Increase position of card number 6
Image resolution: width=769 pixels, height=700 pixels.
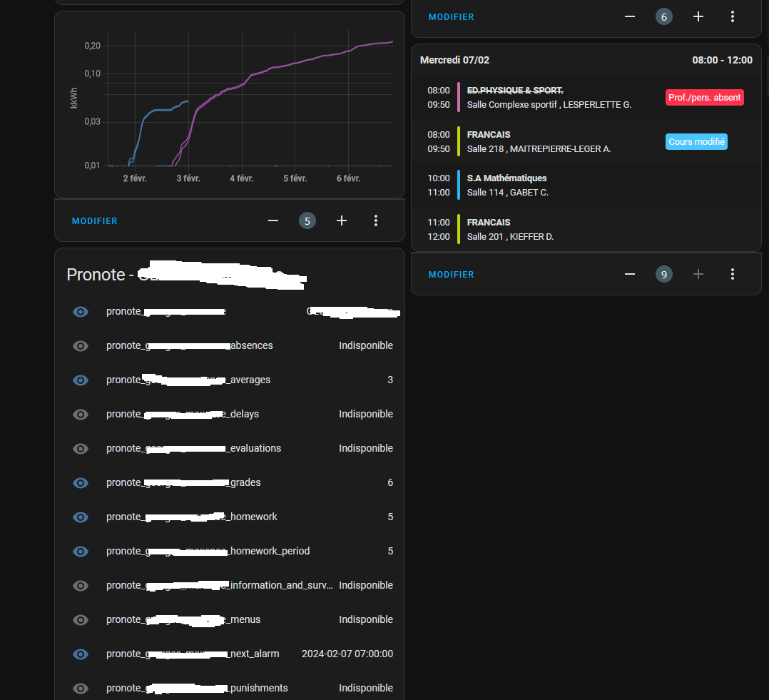pos(698,16)
